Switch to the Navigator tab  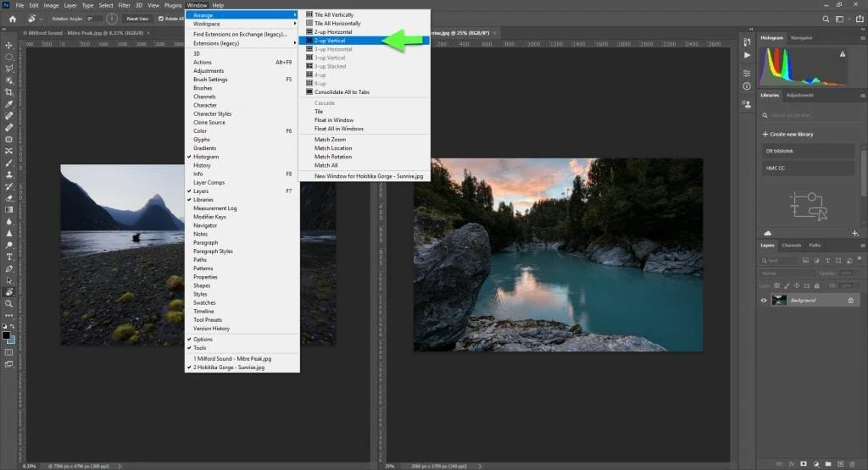click(x=801, y=37)
